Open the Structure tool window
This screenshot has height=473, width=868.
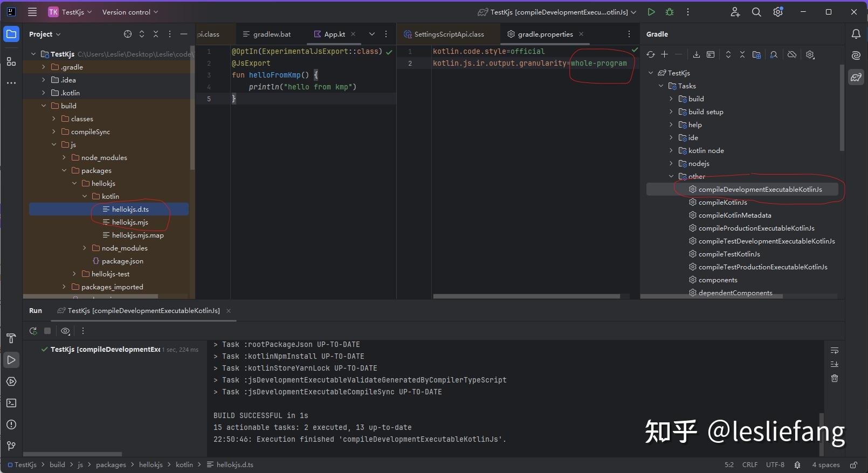[11, 61]
